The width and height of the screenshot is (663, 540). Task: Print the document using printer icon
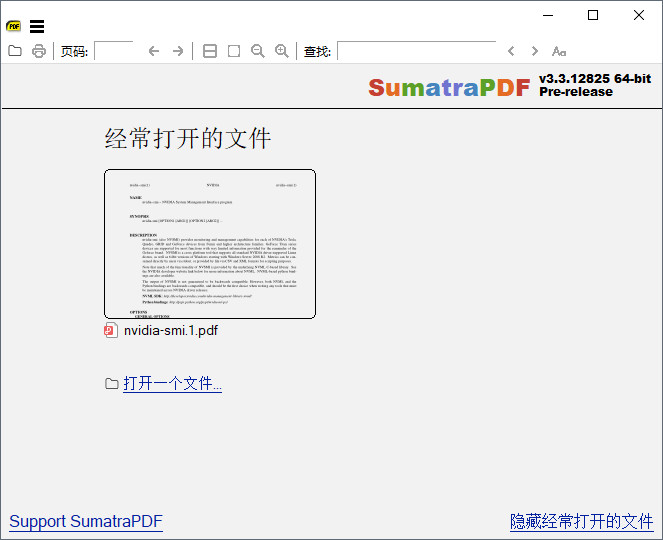tap(39, 51)
